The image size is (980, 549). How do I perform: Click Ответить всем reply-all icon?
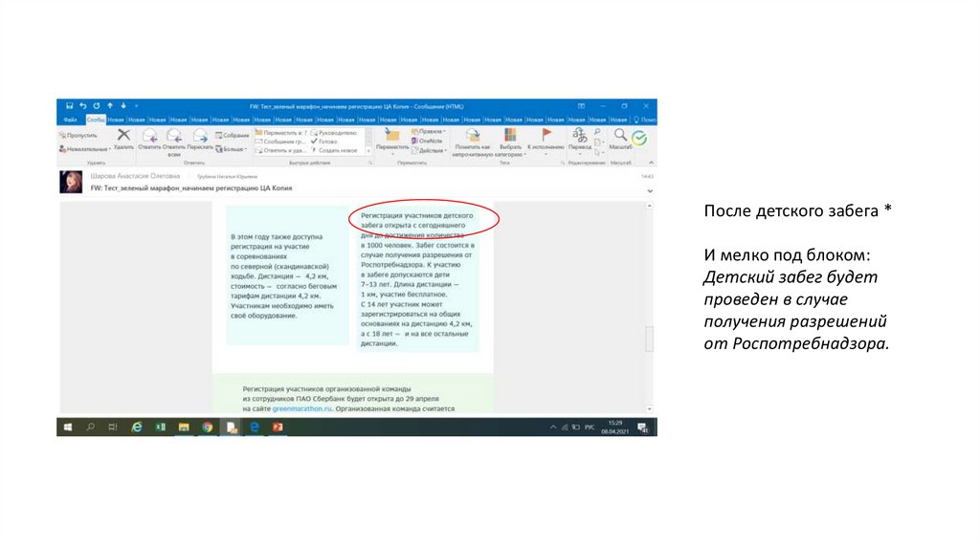point(174,136)
